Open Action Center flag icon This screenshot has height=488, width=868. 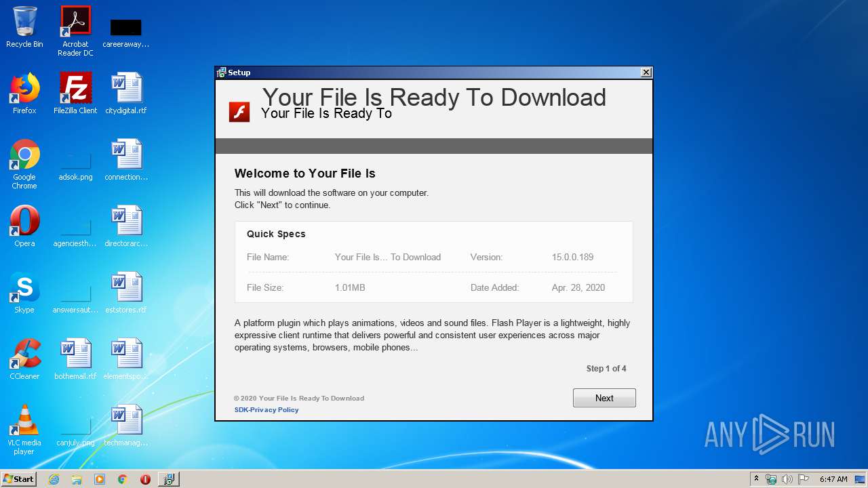tap(804, 479)
